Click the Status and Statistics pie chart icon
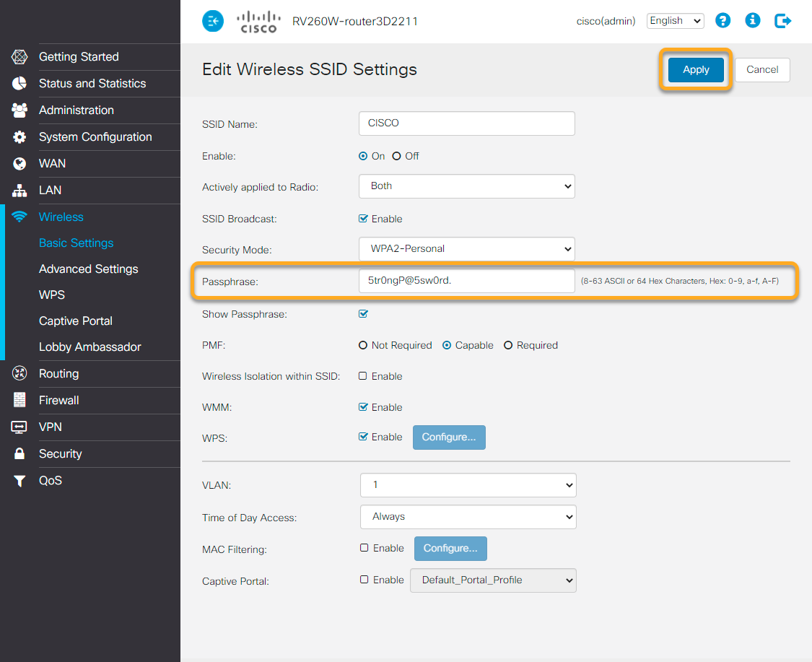Screen dimensions: 812x662 19,84
